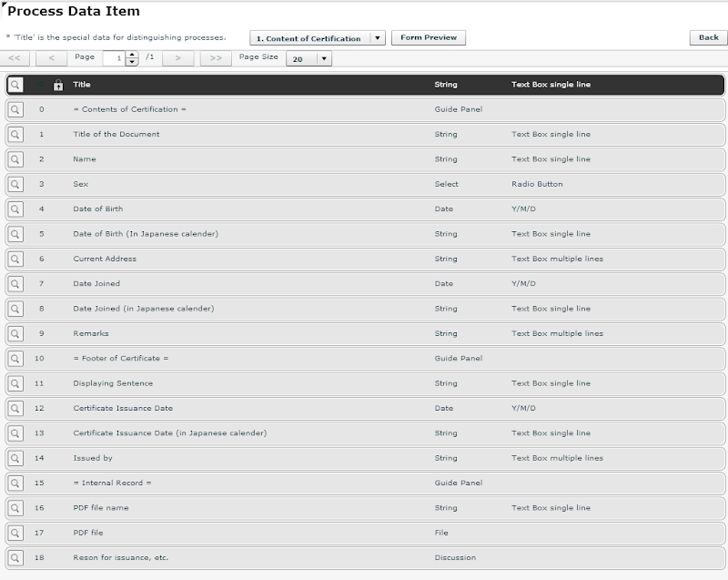Click the Form Preview button
728x580 pixels.
(x=429, y=37)
